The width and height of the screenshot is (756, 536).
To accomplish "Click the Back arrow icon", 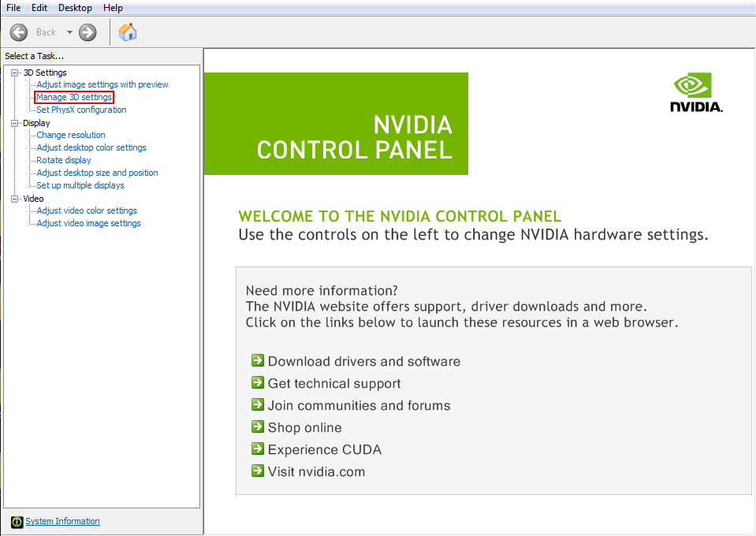I will [19, 33].
